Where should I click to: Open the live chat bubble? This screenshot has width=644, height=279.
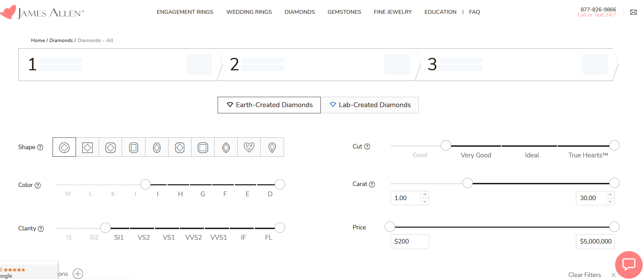(x=629, y=265)
